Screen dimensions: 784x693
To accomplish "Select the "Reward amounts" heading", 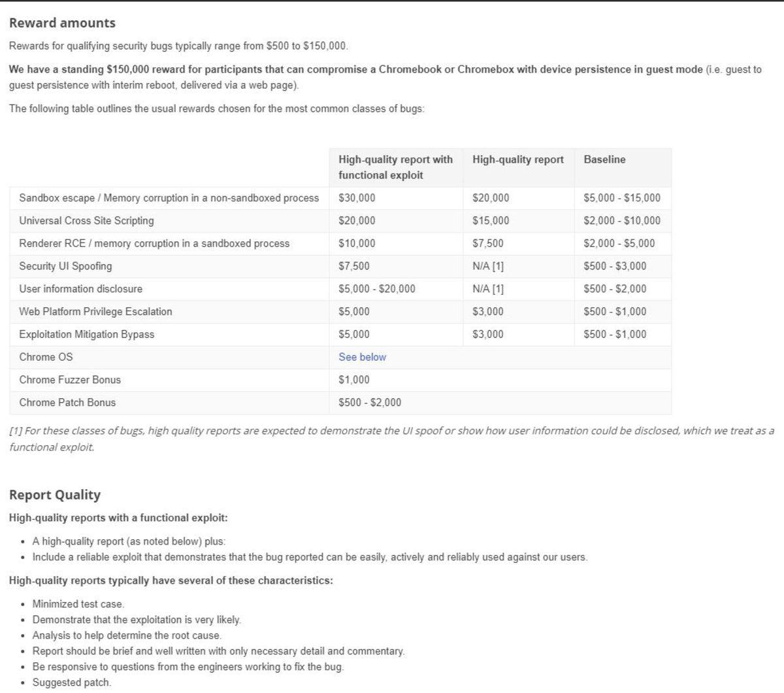I will (62, 22).
